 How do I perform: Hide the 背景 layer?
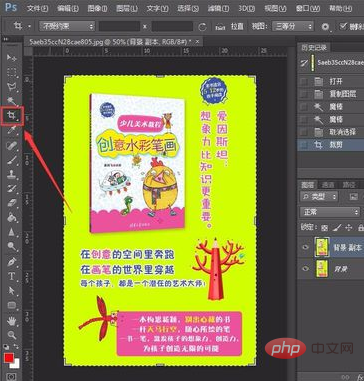click(305, 268)
